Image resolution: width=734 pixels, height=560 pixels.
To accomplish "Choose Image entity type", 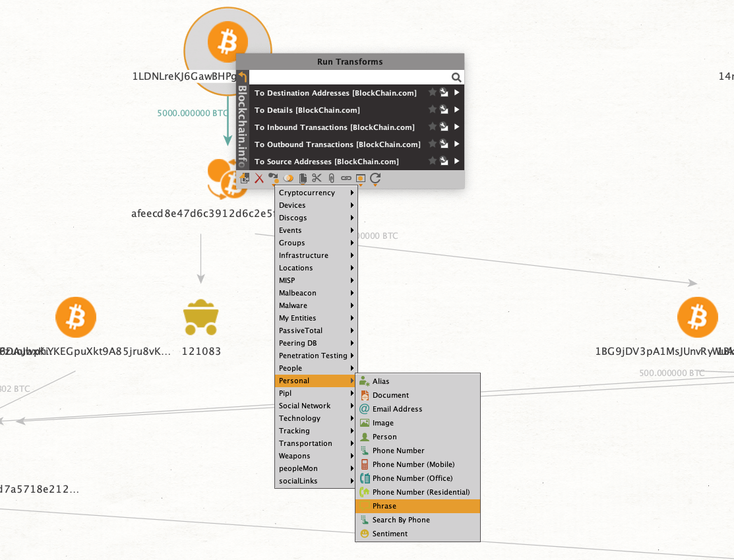I will point(417,423).
